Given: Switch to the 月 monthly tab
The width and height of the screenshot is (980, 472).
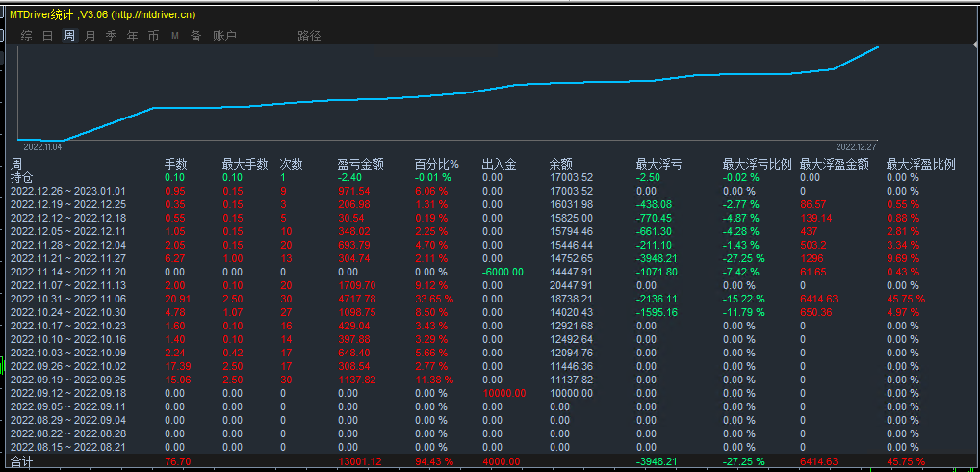Looking at the screenshot, I should coord(90,37).
